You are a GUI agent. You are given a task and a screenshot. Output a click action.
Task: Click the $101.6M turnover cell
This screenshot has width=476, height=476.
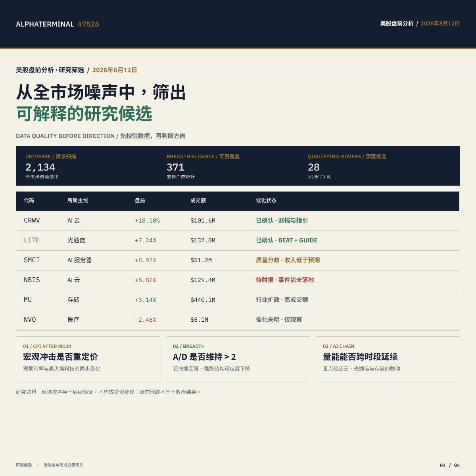tap(203, 221)
